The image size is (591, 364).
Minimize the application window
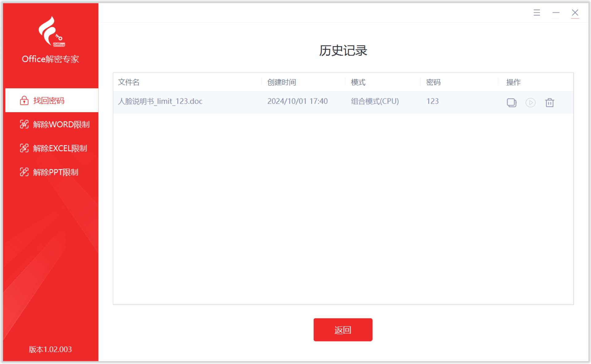tap(556, 13)
